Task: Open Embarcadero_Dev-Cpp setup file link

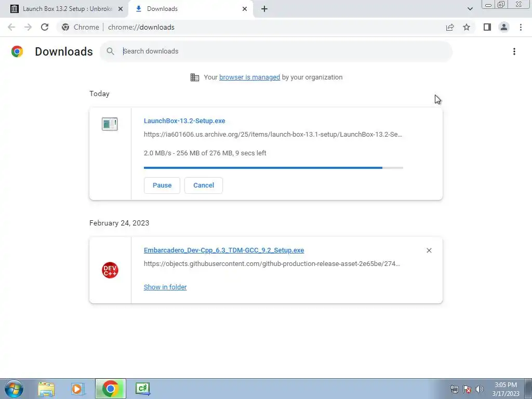Action: (x=224, y=250)
